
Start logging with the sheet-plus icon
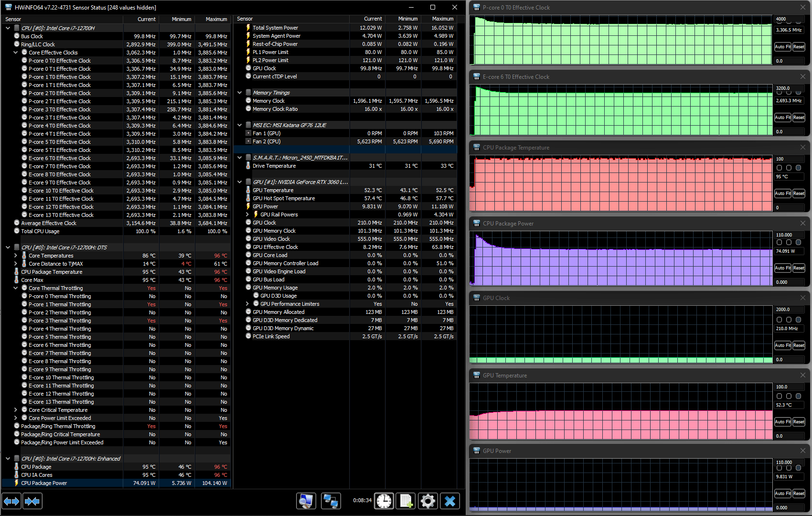(406, 501)
